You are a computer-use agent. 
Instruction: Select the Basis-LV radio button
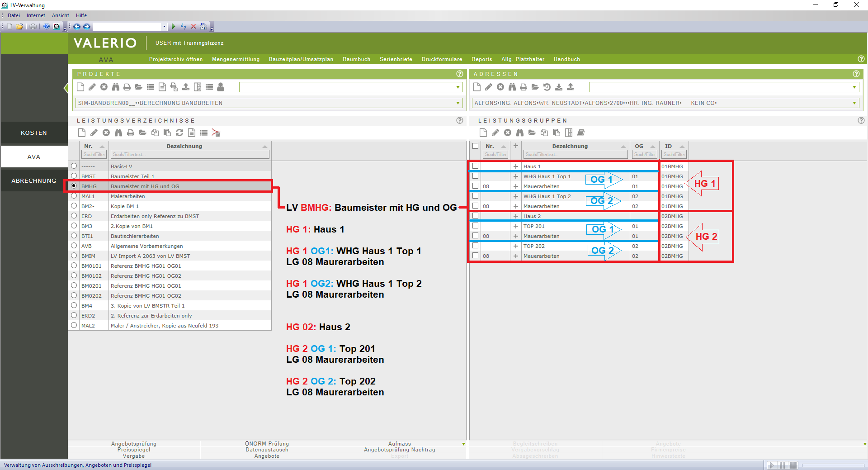74,166
